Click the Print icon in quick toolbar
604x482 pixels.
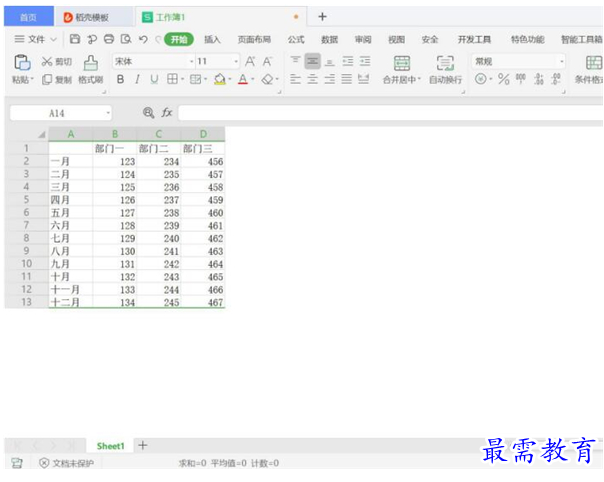109,39
